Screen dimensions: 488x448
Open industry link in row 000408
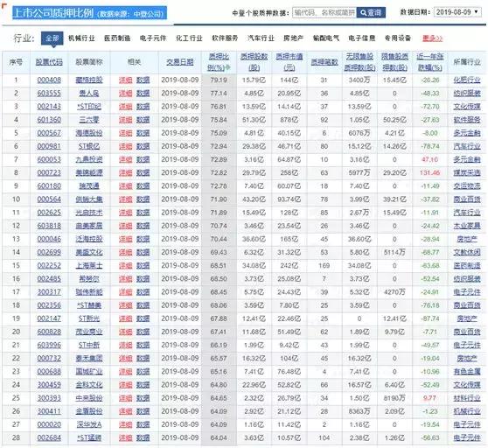[467, 80]
